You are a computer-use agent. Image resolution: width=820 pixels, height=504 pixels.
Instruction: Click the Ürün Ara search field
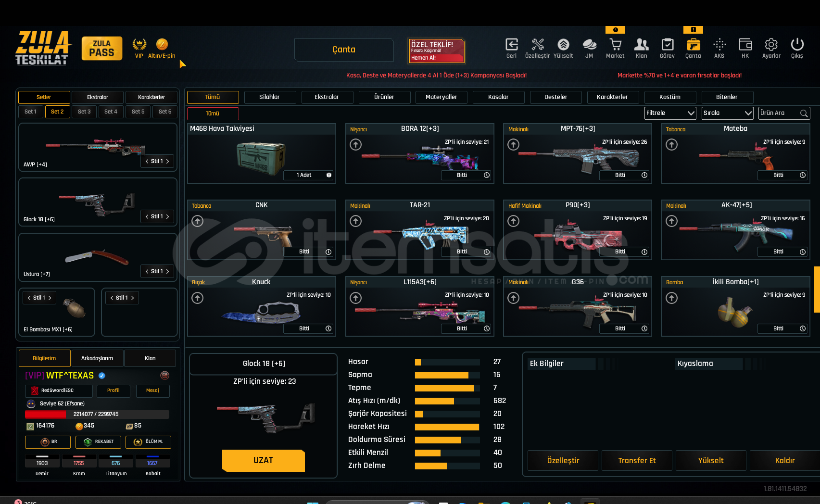point(784,113)
